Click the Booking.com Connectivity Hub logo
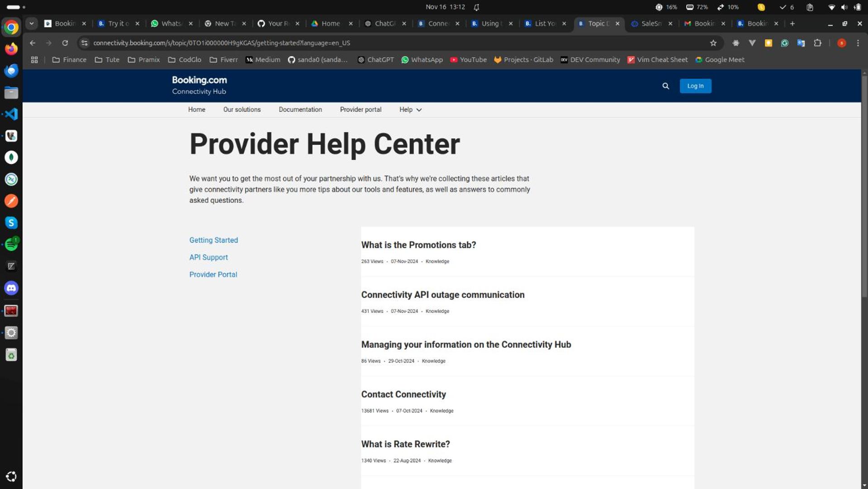 (199, 85)
